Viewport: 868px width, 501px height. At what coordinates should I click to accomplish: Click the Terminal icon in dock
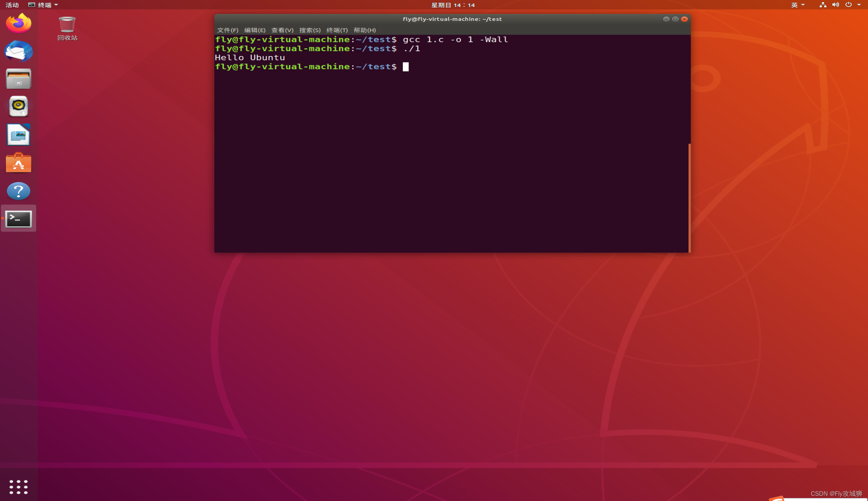18,219
